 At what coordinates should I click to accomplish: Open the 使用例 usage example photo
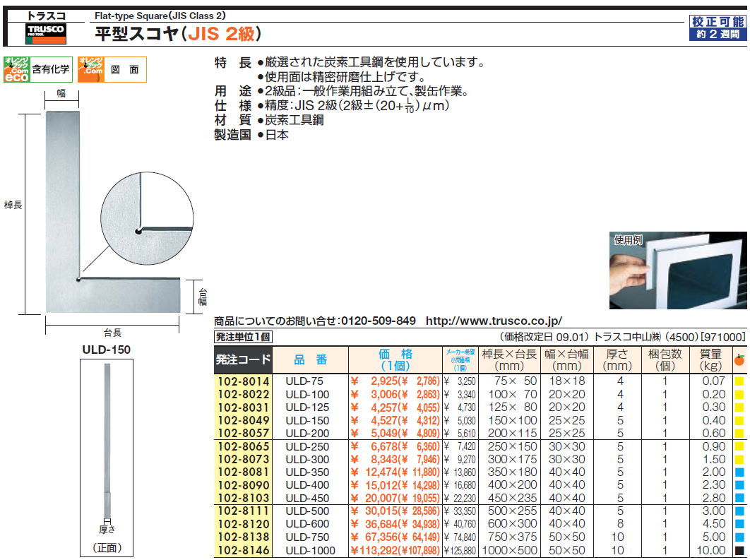click(678, 270)
